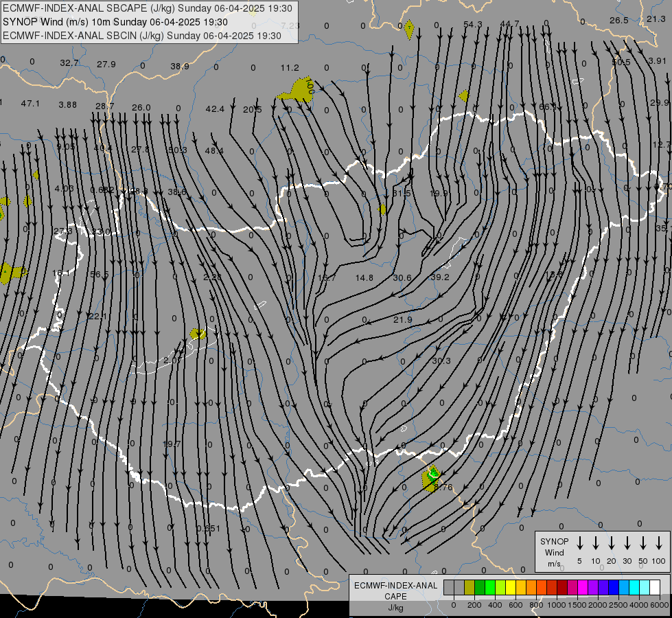Click the 50 m/s wind arrow in legend
Screen dimensions: 672x618
coord(643,543)
